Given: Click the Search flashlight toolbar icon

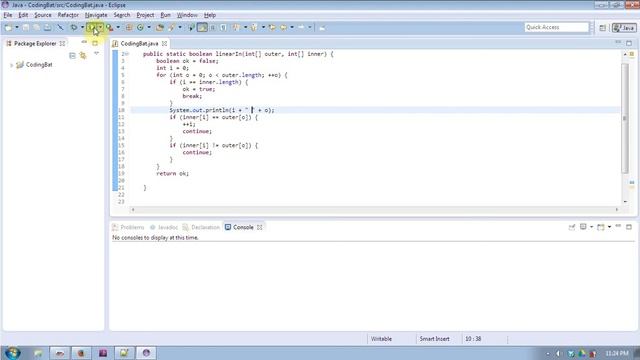Looking at the screenshot, I should pos(172,27).
